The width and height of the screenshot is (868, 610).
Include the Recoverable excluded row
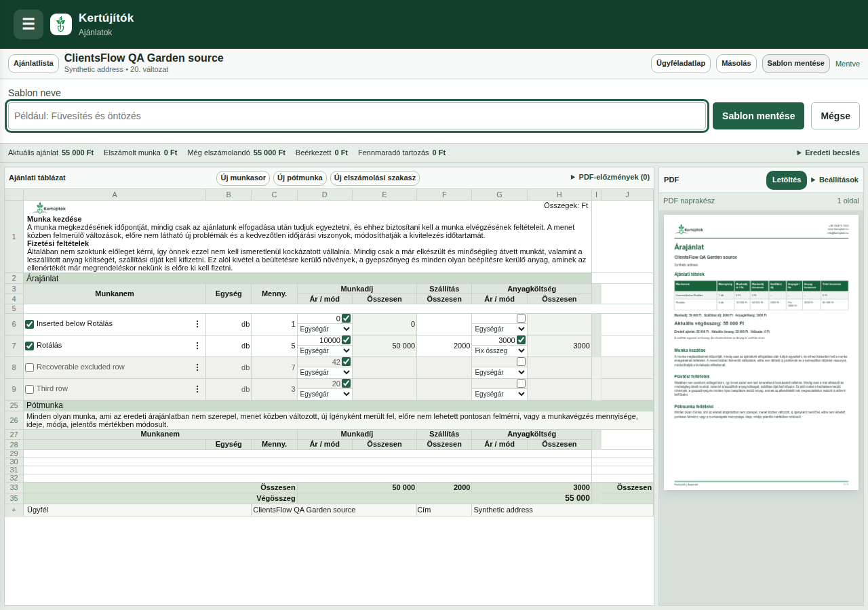click(x=29, y=367)
